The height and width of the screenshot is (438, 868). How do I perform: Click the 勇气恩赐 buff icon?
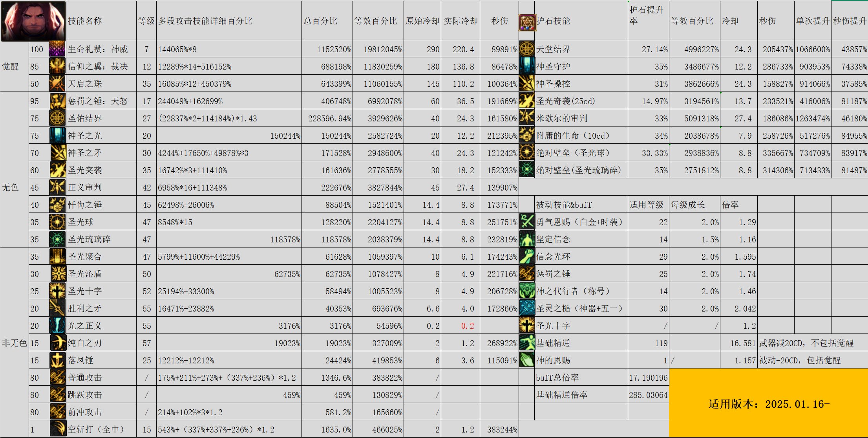(527, 222)
